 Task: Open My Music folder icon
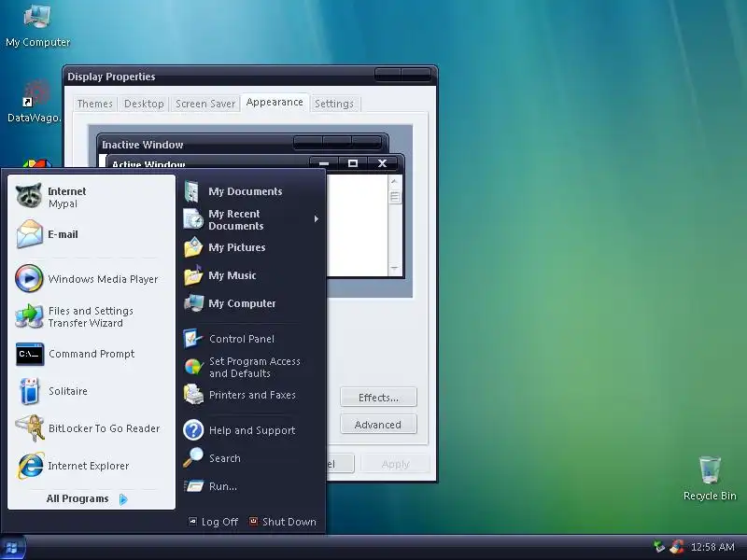[193, 275]
